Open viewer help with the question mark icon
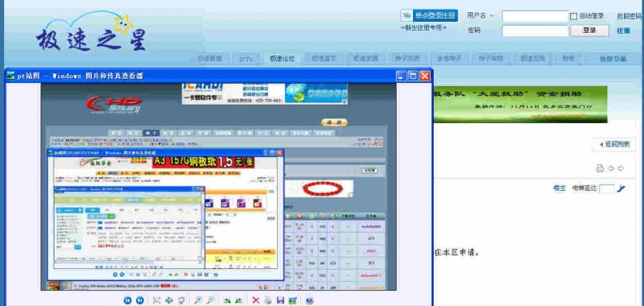The height and width of the screenshot is (306, 644). pos(310,300)
